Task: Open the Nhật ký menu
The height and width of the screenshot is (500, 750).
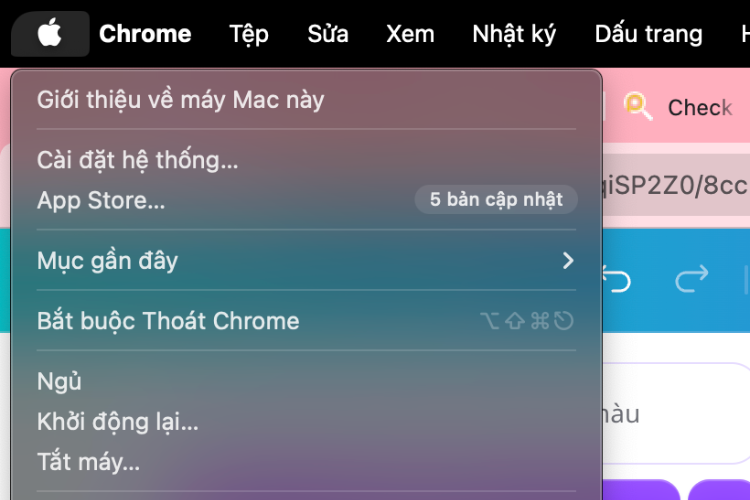Action: pyautogui.click(x=514, y=34)
